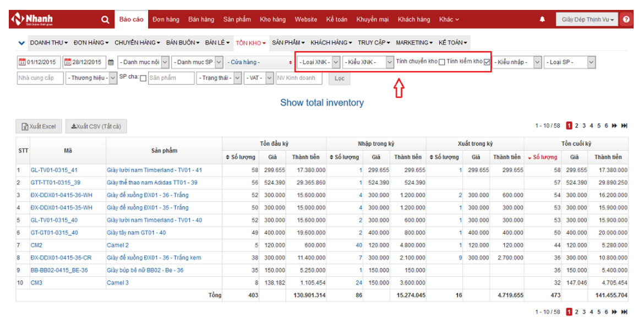This screenshot has height=324, width=644.
Task: Jump to last page in top pagination
Action: click(x=624, y=125)
